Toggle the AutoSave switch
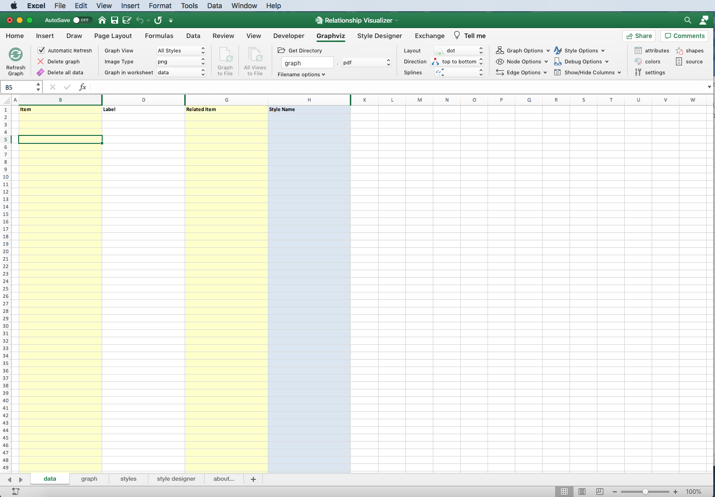715x497 pixels. 81,20
